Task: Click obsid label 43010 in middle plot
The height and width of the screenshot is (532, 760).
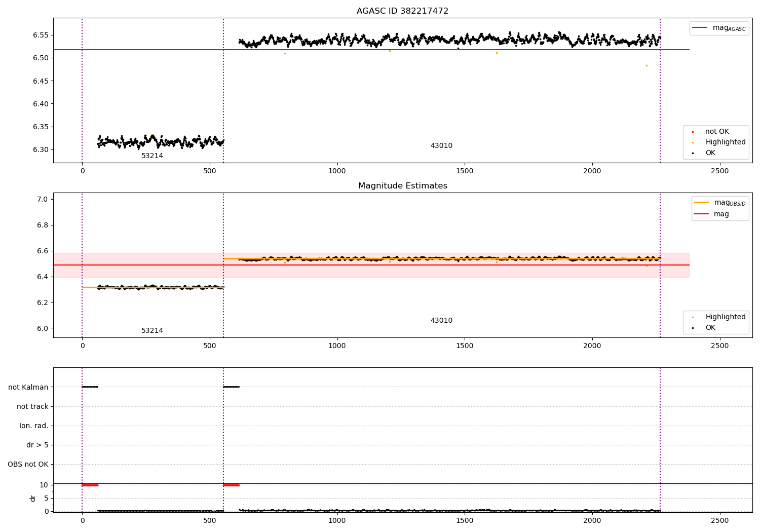Action: [441, 320]
